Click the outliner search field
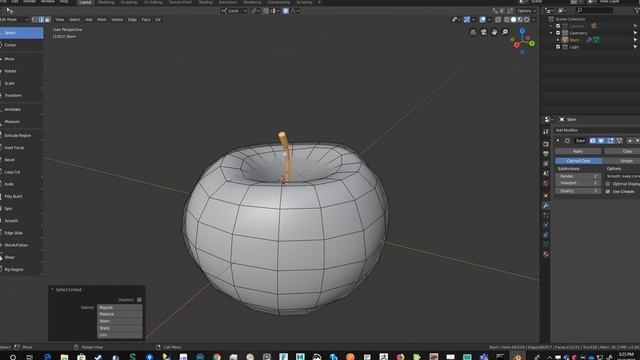 click(594, 10)
